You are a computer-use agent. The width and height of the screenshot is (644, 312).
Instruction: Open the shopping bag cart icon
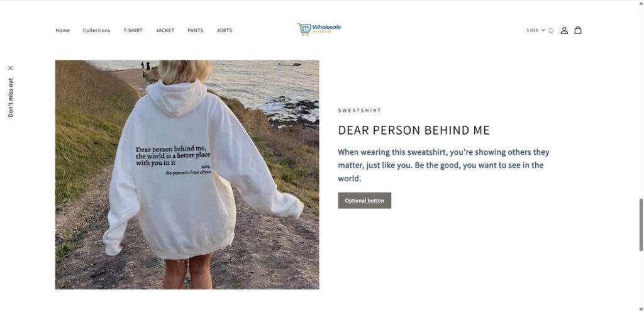tap(578, 30)
